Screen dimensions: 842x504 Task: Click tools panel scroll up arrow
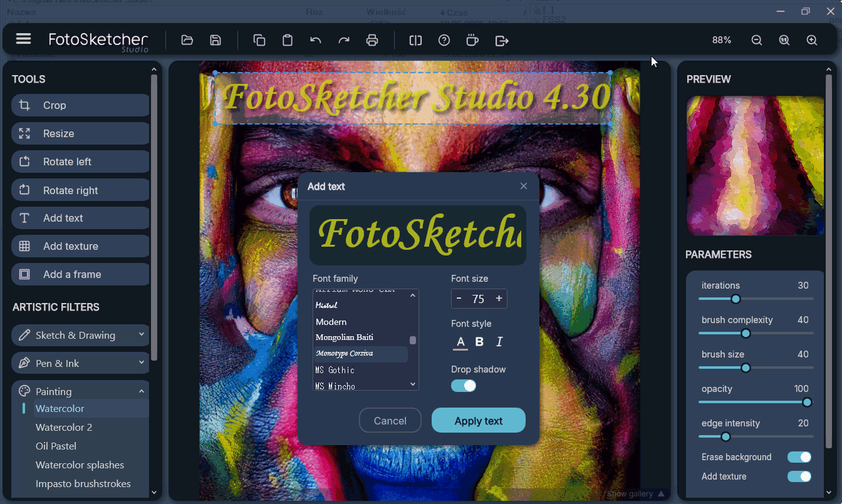click(154, 69)
